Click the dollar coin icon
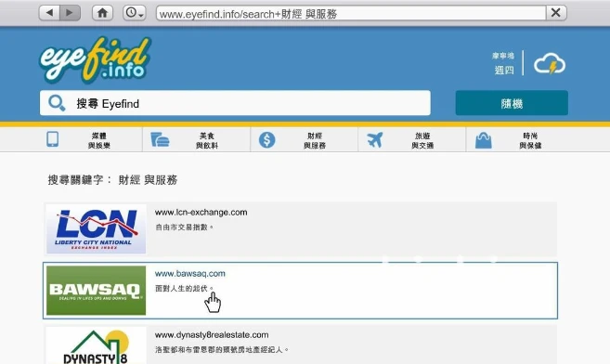The width and height of the screenshot is (610, 364). tap(267, 139)
